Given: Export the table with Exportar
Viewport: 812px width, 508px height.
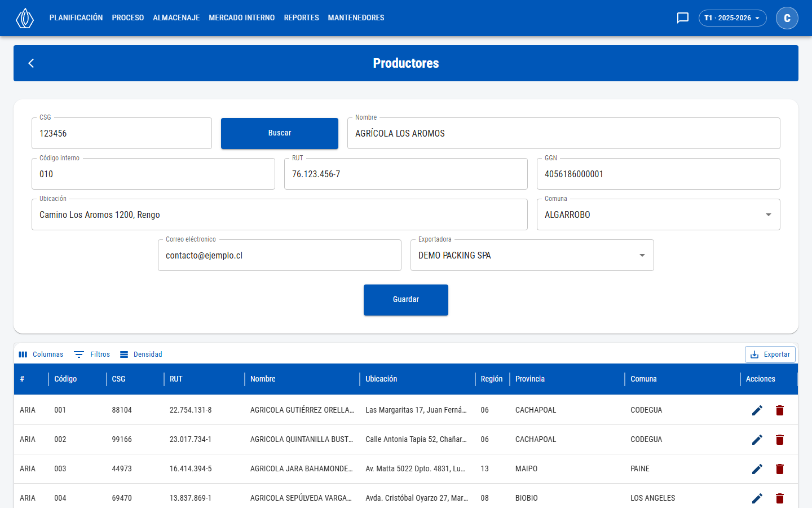Looking at the screenshot, I should [x=770, y=354].
